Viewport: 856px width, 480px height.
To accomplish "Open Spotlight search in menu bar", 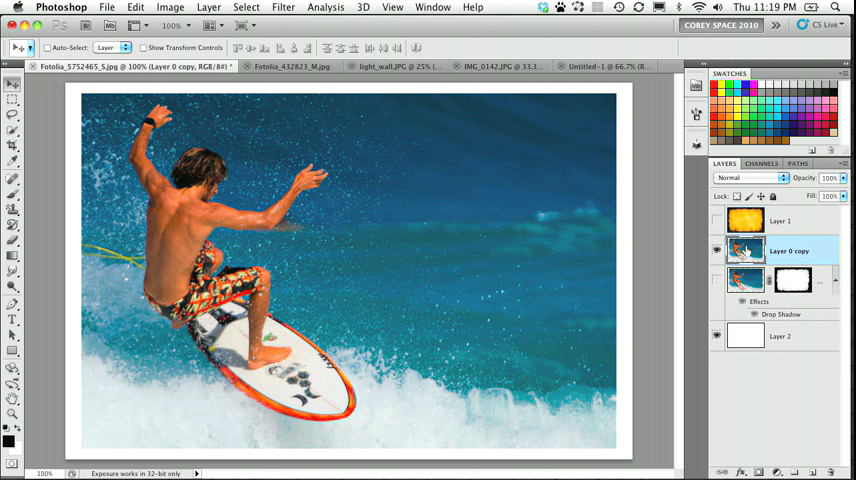I will click(835, 7).
